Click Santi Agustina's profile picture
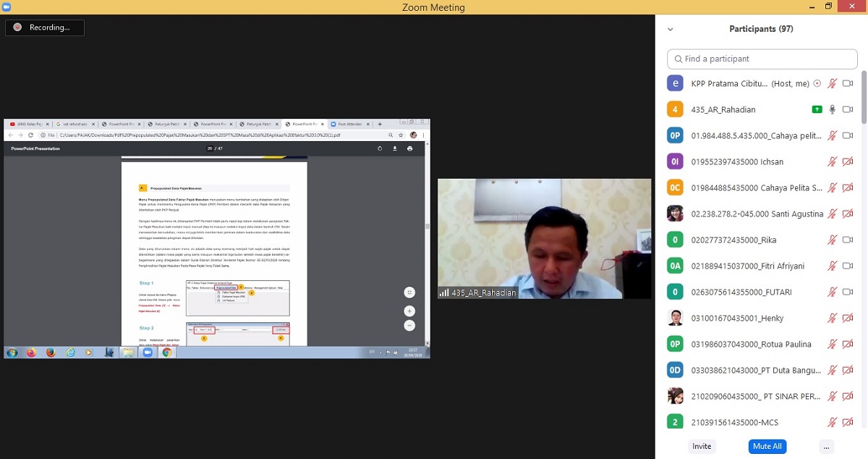Viewport: 868px width, 459px height. (675, 214)
